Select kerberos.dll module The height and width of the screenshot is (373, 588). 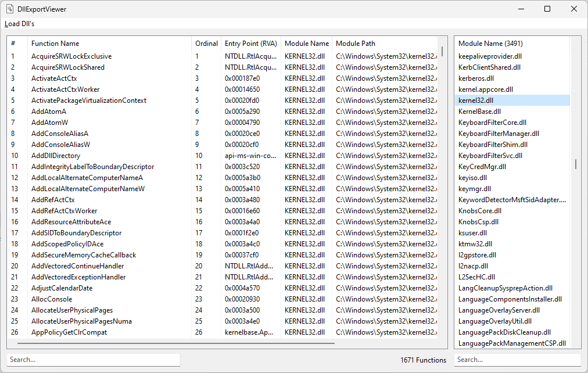(512, 78)
